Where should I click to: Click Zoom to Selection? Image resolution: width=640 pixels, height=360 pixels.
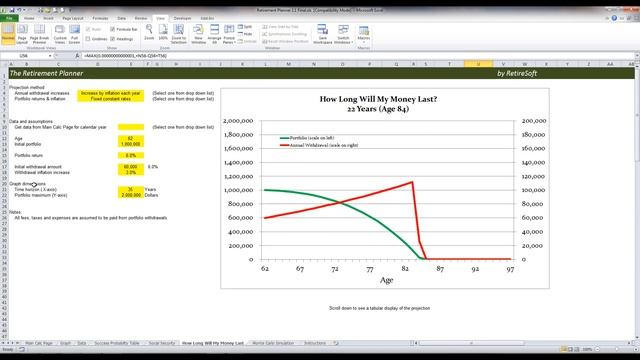[x=178, y=33]
